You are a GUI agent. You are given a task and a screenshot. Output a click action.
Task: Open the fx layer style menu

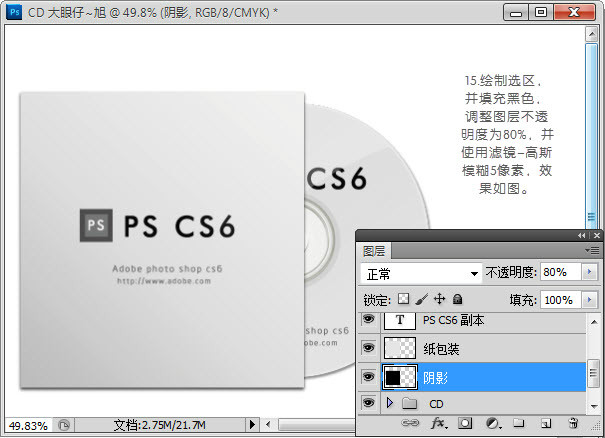click(438, 424)
